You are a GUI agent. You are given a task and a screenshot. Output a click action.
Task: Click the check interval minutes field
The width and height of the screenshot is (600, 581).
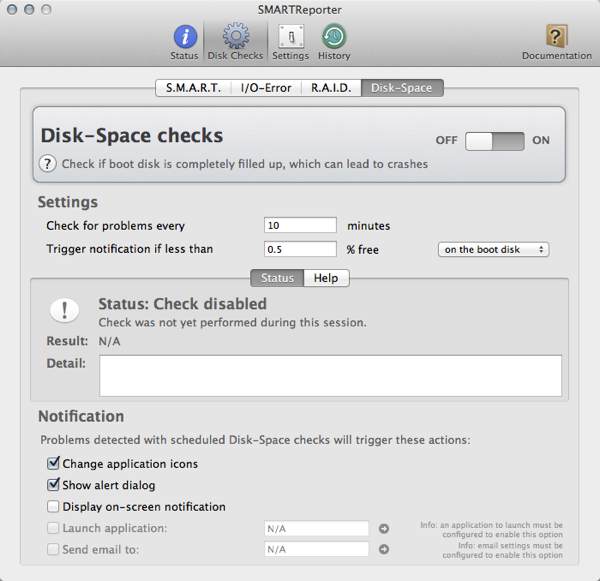[300, 225]
